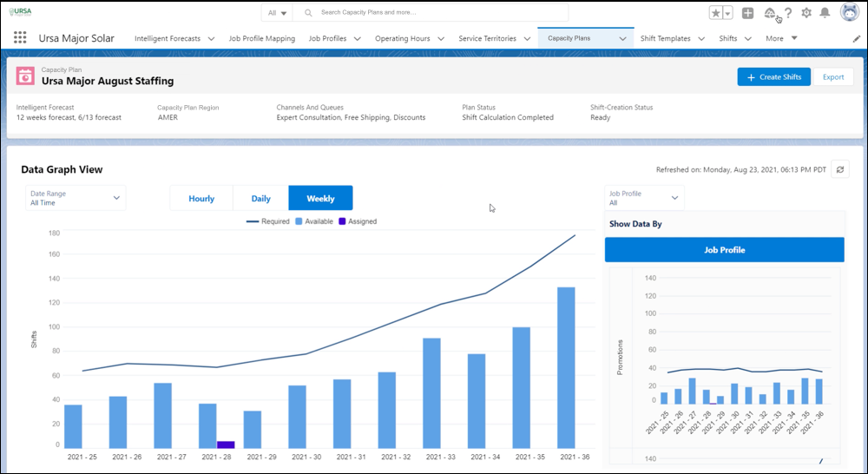This screenshot has width=868, height=474.
Task: Click the 'Expert Consultation, Free Shipping, Discounts' text
Action: (x=351, y=117)
